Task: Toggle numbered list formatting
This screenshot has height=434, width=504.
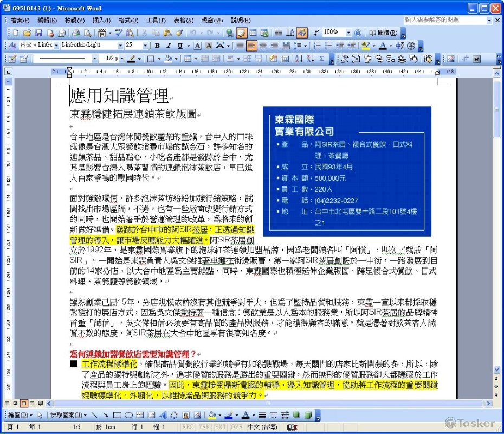Action: coord(317,46)
